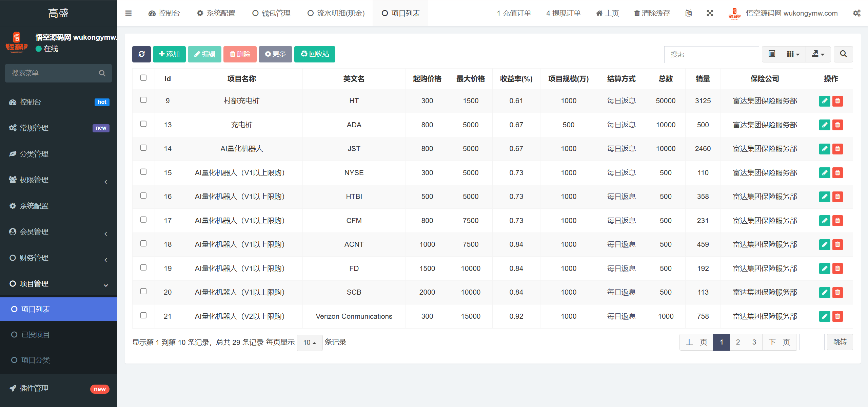
Task: Click the search magnifier icon button in toolbar
Action: (x=843, y=54)
